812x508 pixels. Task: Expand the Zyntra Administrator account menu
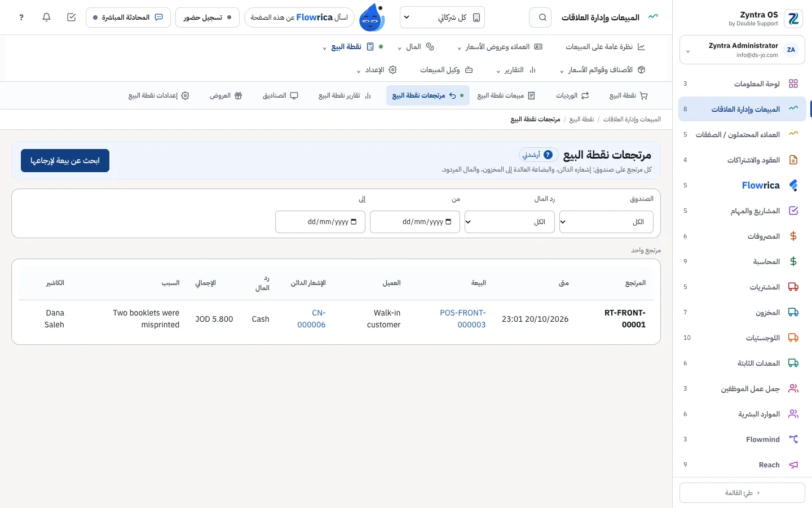(x=742, y=50)
